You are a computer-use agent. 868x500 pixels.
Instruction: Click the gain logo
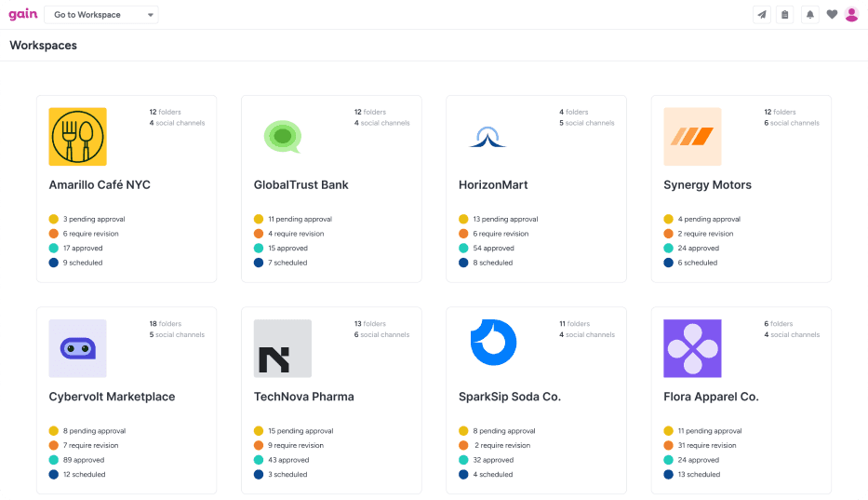23,14
